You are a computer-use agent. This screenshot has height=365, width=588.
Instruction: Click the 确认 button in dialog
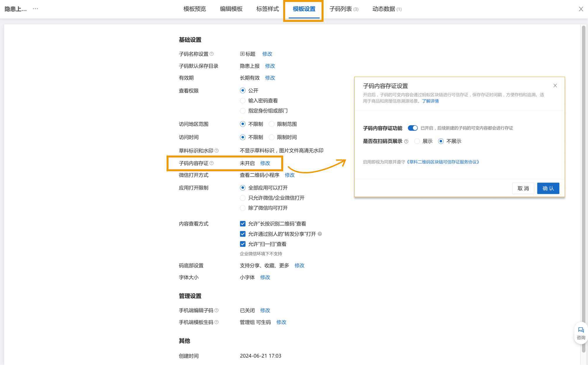548,188
